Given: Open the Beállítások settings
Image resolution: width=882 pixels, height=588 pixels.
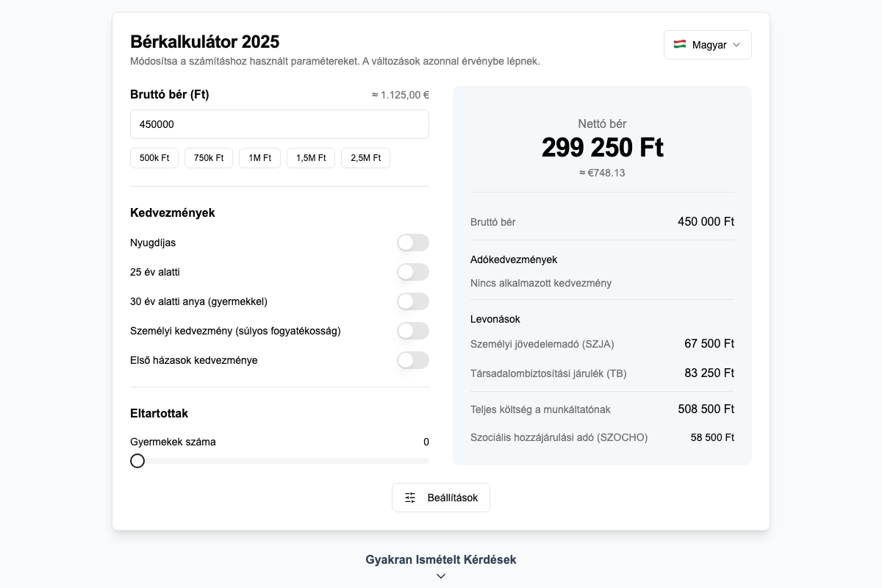Looking at the screenshot, I should [x=441, y=497].
